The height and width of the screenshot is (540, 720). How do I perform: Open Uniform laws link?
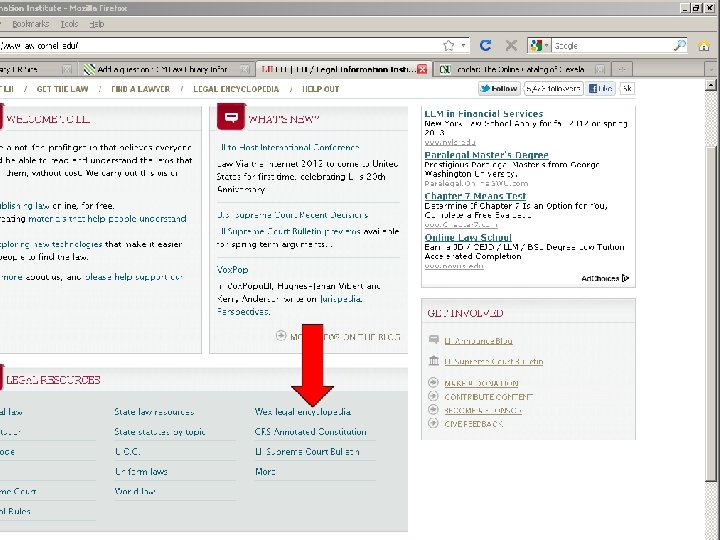click(141, 472)
